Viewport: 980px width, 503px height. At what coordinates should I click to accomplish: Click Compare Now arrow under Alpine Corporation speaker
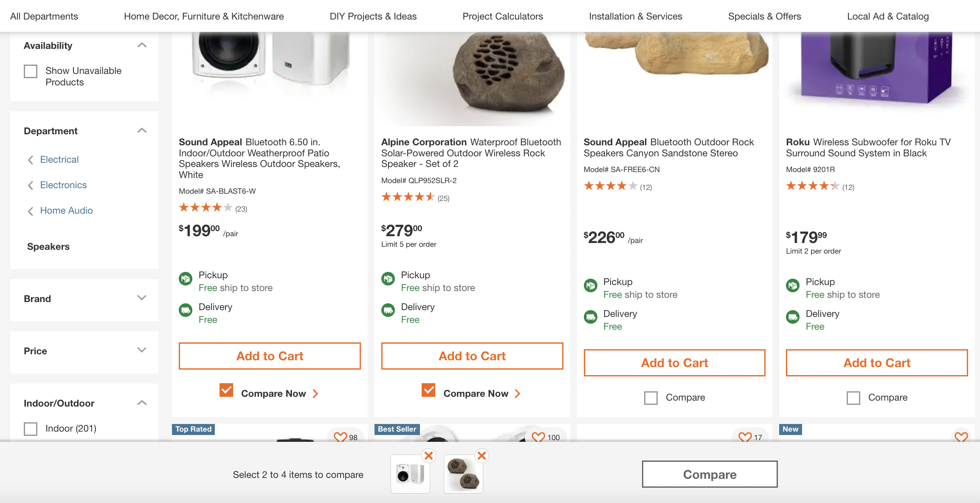[x=518, y=393]
